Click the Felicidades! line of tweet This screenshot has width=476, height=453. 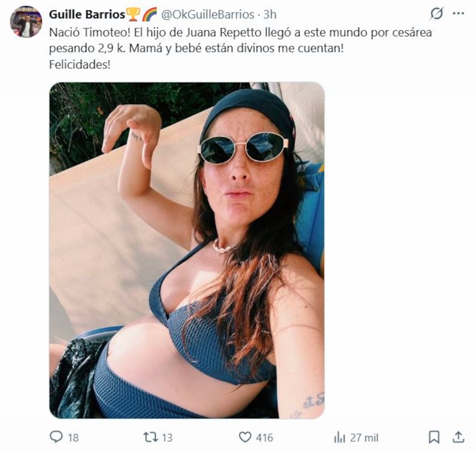(x=80, y=64)
